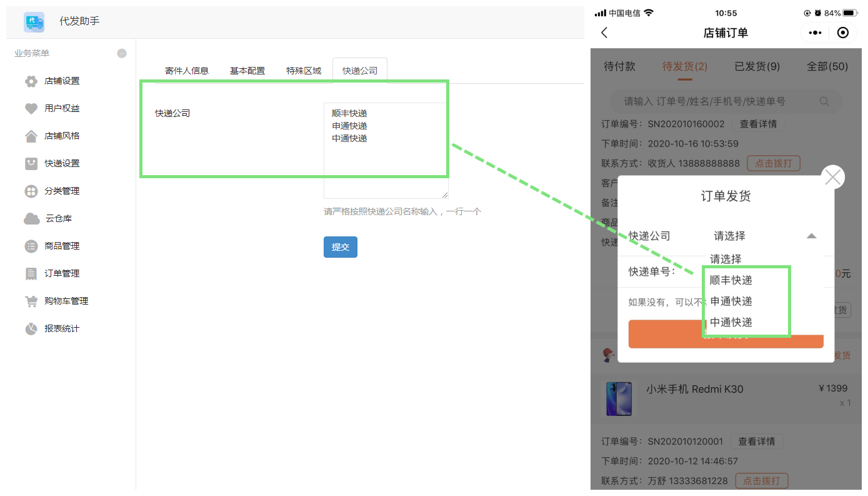868x496 pixels.
Task: Select the 请选择 placeholder option in list
Action: click(x=726, y=259)
